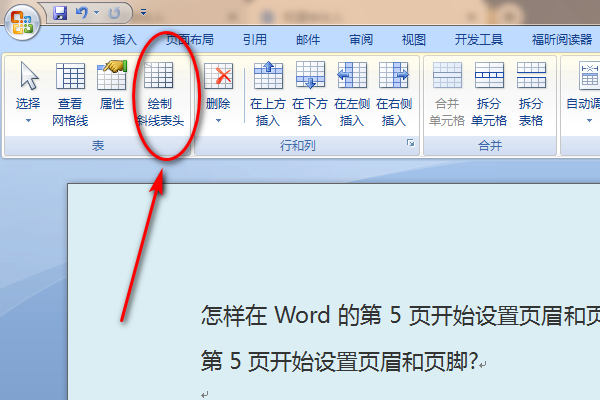Click the word Word in the document heading
Screen dimensions: 600x400
(302, 315)
